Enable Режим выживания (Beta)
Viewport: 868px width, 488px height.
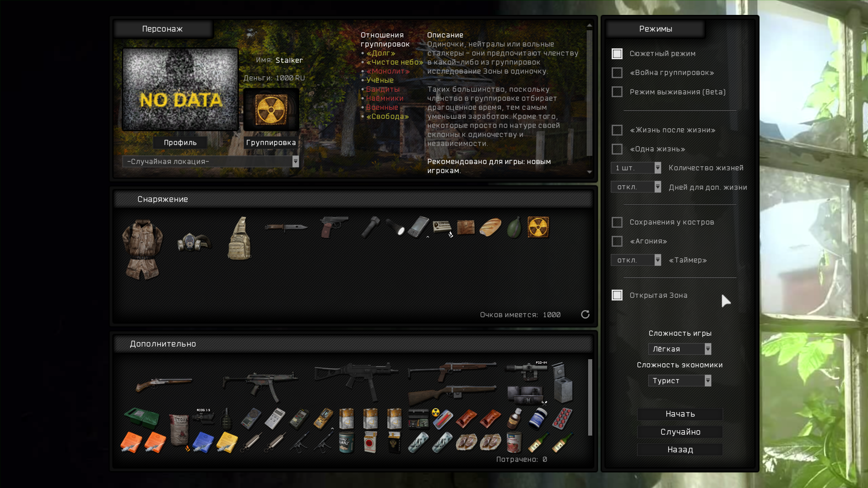(617, 92)
